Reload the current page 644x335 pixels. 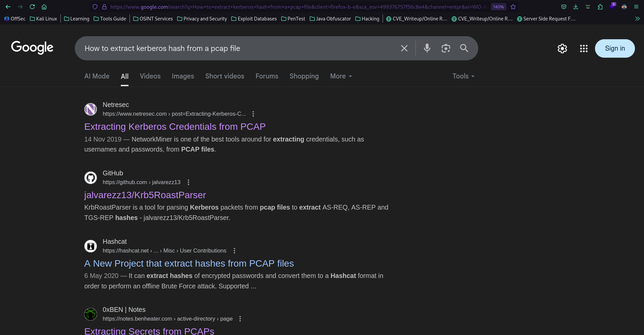32,7
